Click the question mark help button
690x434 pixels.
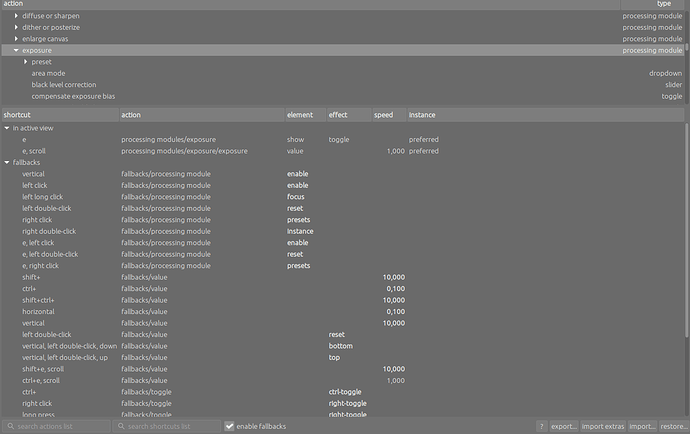(541, 426)
